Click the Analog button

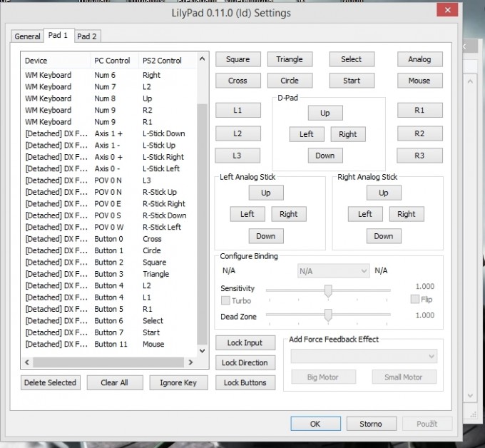point(419,59)
